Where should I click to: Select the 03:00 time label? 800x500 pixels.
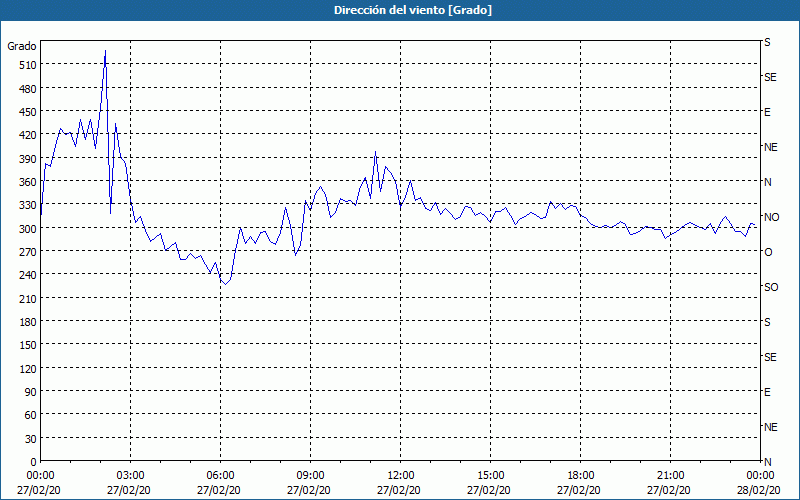point(130,475)
